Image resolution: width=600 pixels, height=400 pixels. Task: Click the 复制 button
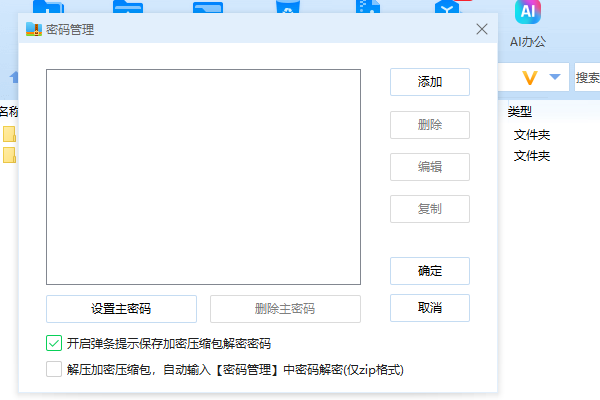(429, 209)
